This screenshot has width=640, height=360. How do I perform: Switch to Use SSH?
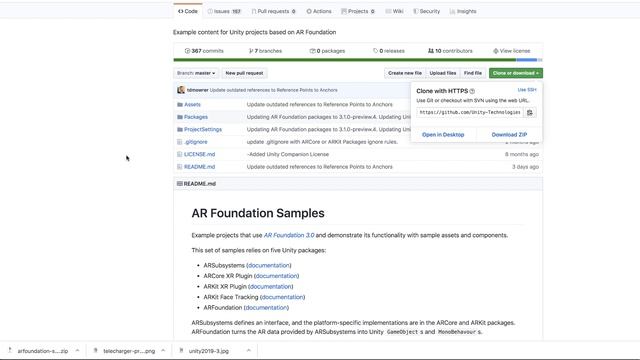[x=527, y=90]
